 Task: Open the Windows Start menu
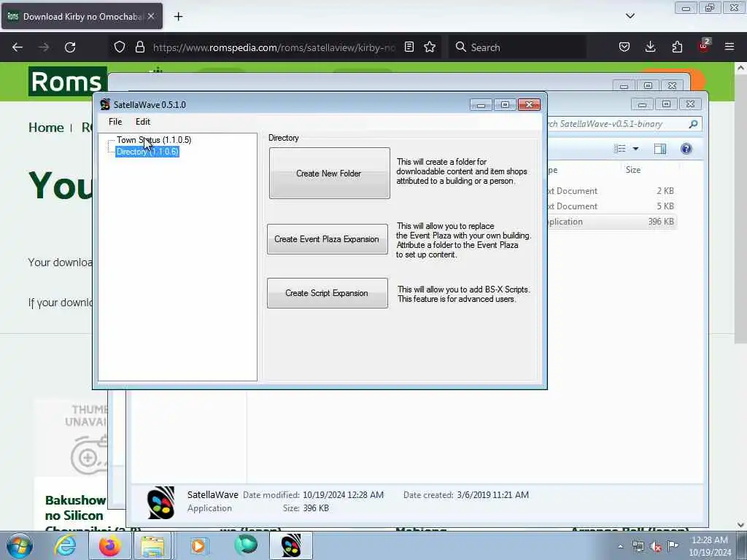coord(19,546)
